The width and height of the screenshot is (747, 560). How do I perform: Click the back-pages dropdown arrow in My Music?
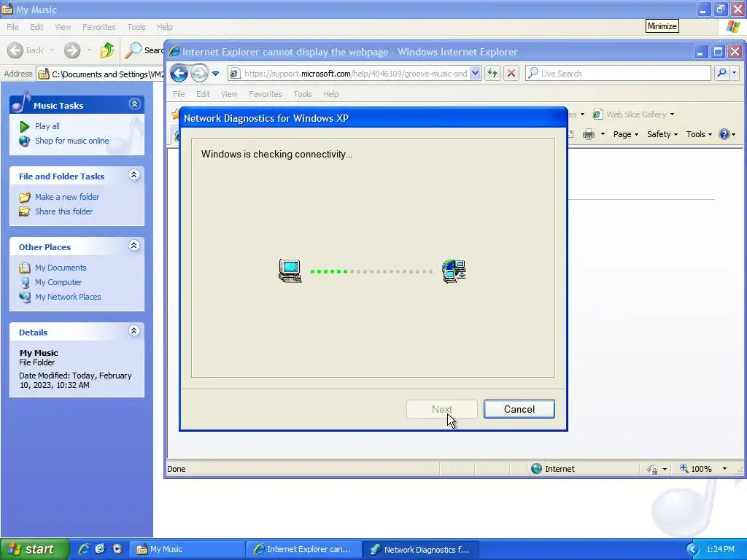[x=52, y=50]
